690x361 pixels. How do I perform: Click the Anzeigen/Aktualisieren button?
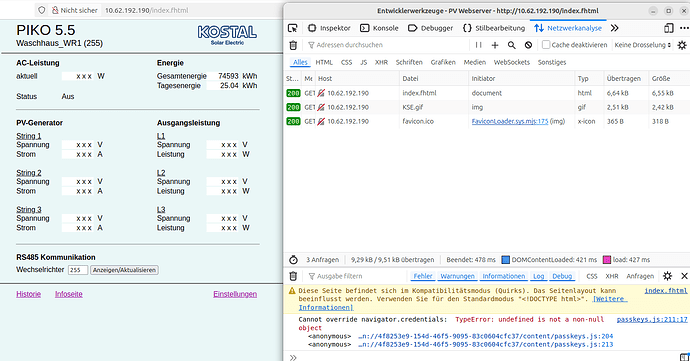(x=124, y=270)
